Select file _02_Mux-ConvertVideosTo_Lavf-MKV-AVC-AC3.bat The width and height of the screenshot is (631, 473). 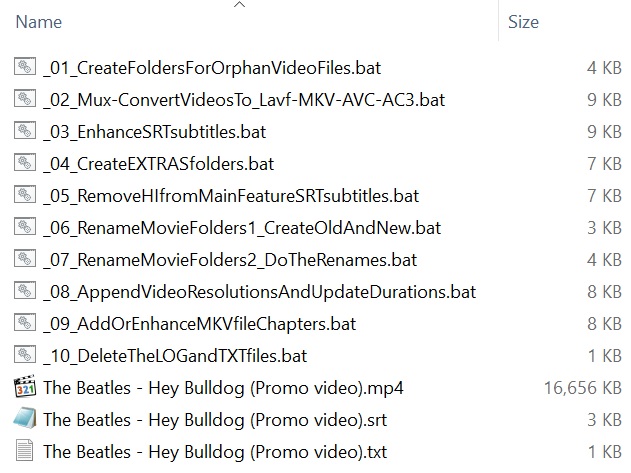coord(244,100)
